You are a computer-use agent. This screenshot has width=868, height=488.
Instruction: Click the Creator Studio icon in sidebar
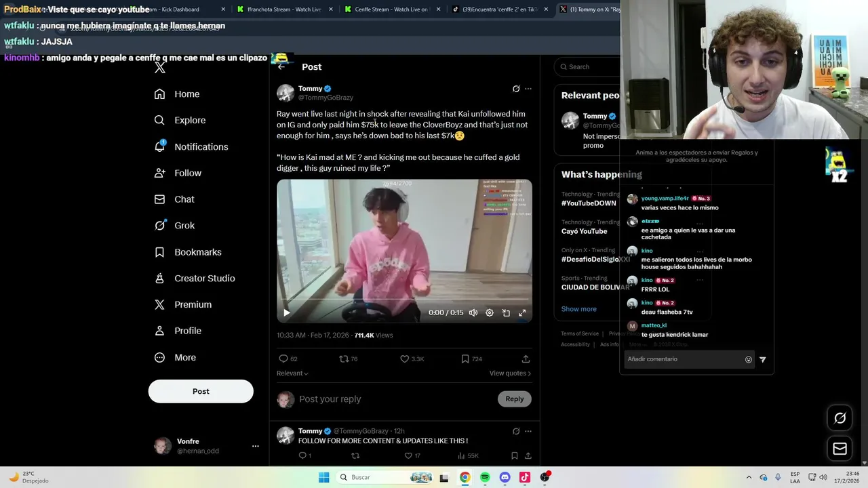(x=159, y=279)
